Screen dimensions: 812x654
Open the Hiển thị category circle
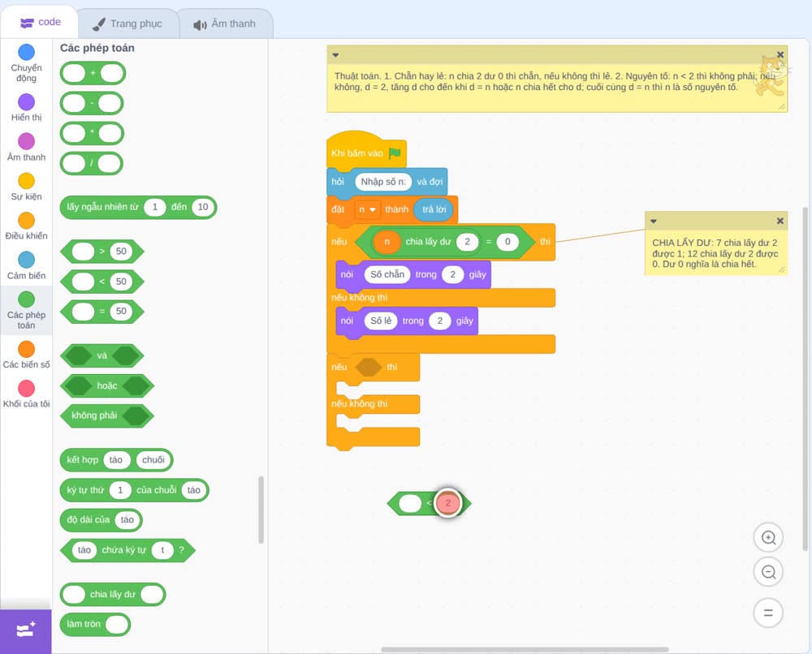(27, 102)
